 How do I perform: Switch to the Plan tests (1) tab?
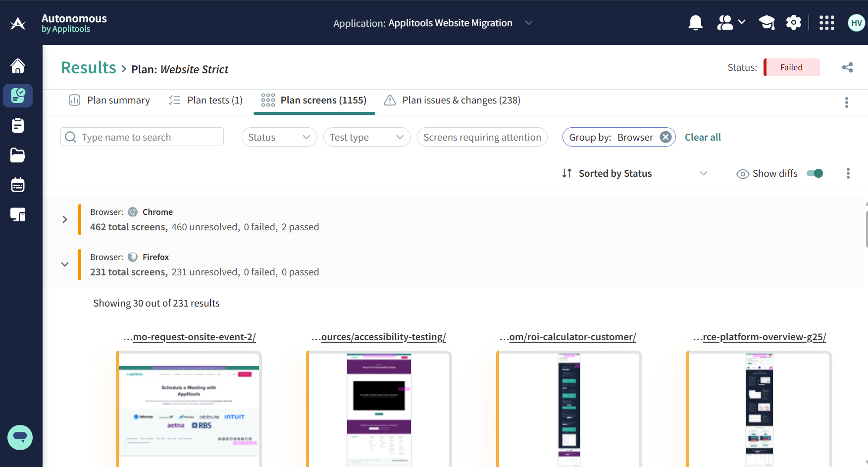(x=205, y=100)
